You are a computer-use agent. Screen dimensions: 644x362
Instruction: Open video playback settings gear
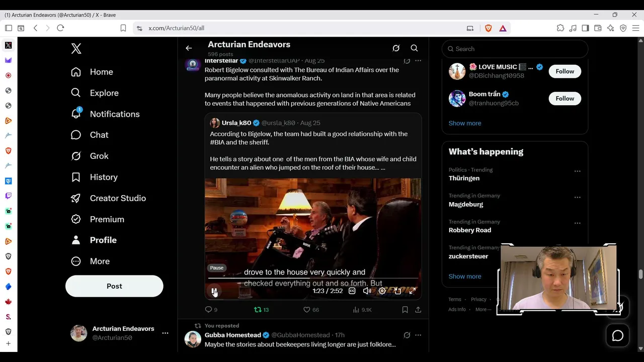click(x=382, y=291)
